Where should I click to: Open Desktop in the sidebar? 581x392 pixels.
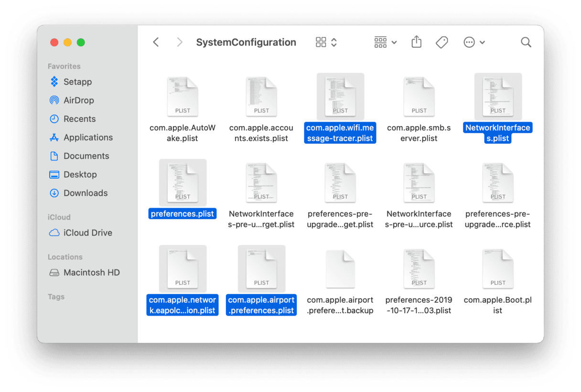point(73,175)
